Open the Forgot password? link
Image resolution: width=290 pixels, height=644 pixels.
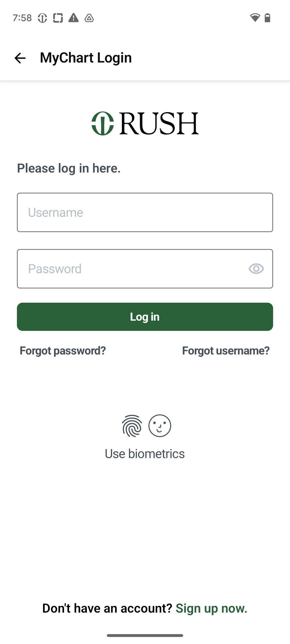[63, 351]
